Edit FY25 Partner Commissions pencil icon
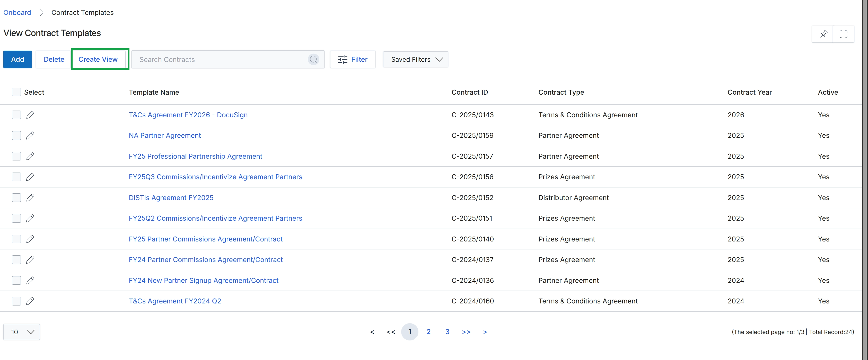Viewport: 868px width, 360px height. click(x=30, y=239)
